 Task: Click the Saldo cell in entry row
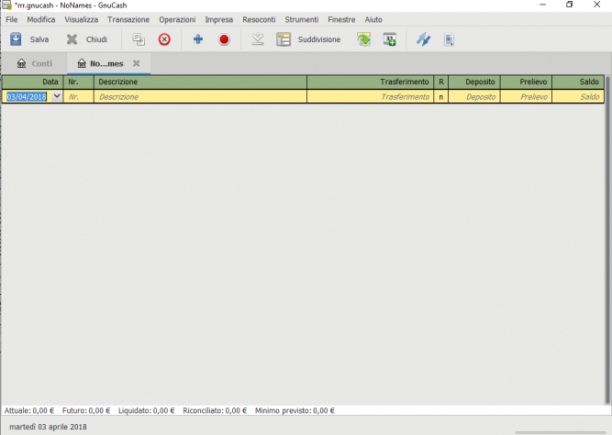[x=578, y=97]
